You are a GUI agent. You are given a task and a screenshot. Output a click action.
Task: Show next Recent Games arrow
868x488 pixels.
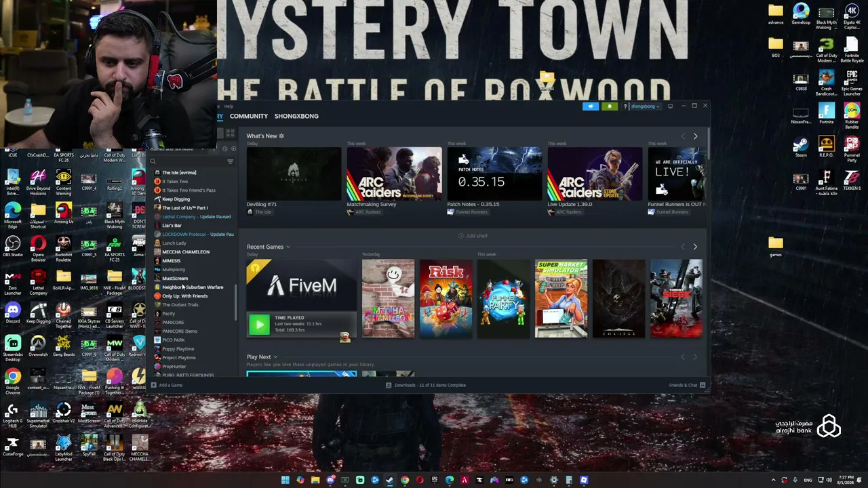(695, 247)
